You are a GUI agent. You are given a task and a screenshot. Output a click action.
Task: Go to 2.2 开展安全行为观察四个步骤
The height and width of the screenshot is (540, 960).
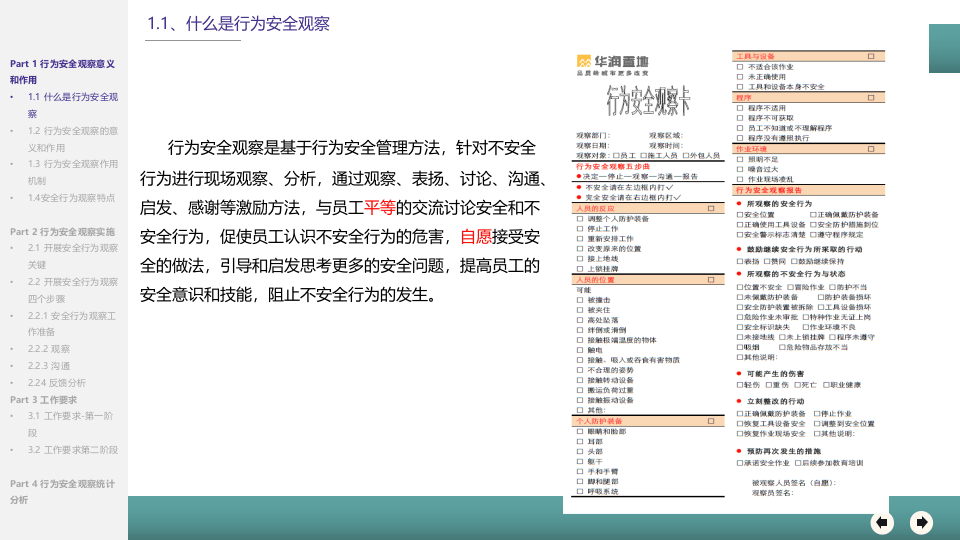point(72,290)
